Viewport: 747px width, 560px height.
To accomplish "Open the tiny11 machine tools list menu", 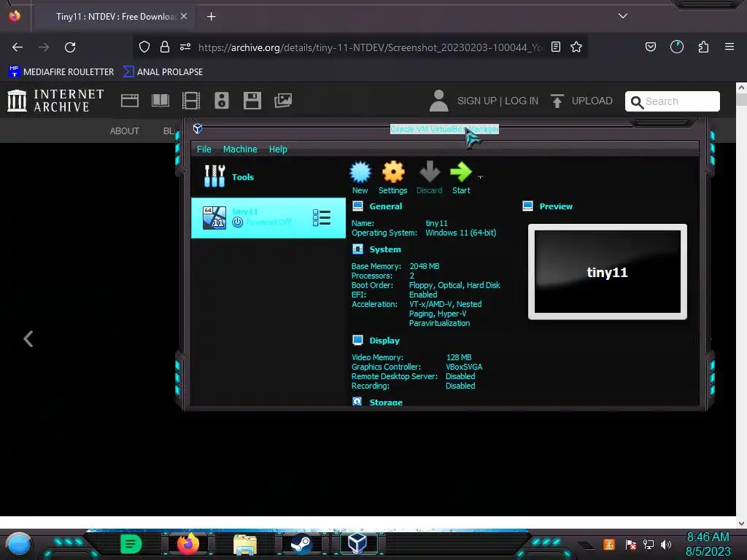I will pos(322,217).
